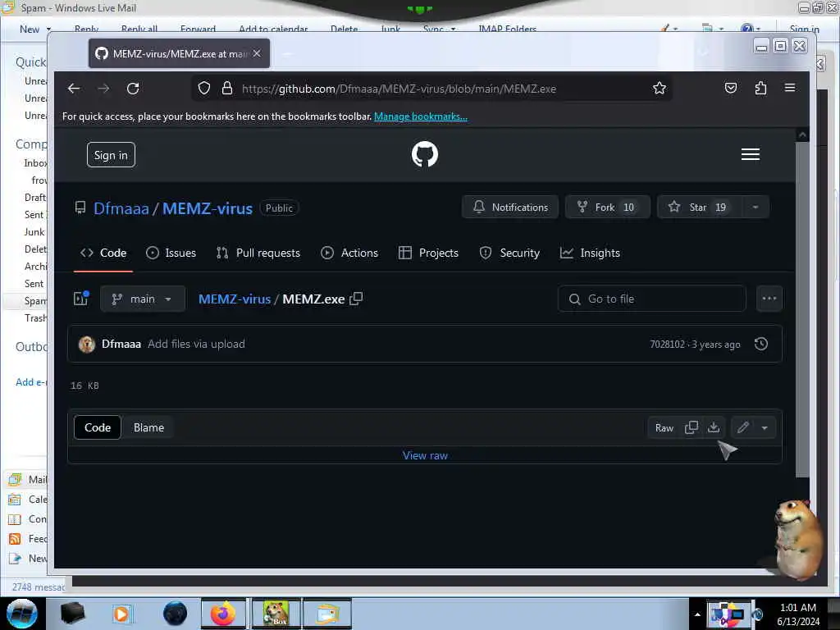This screenshot has width=840, height=630.
Task: Expand more edit options arrow
Action: 765,427
